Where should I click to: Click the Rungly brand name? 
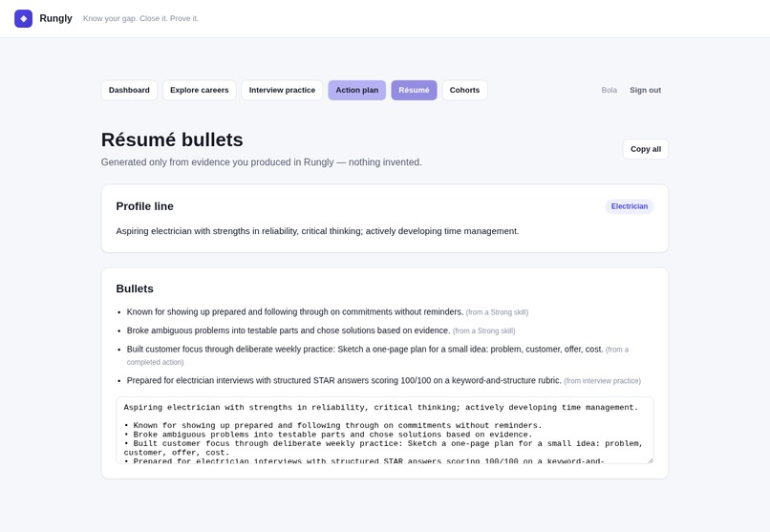click(x=55, y=18)
